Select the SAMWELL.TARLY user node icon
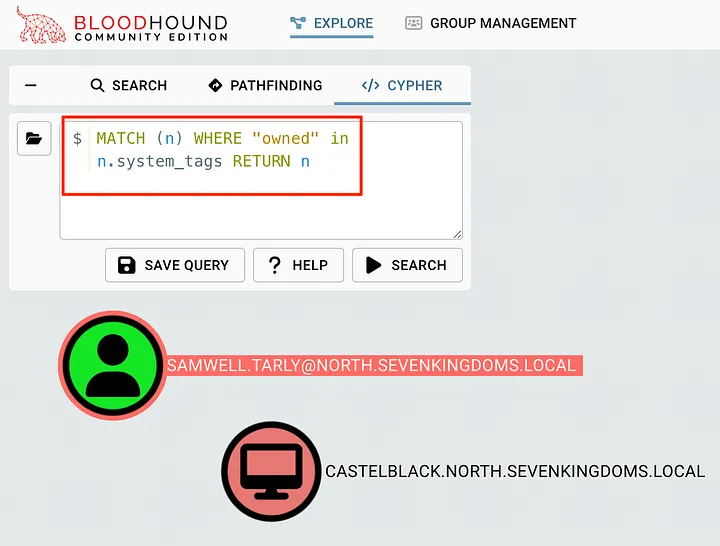Viewport: 720px width, 546px height. point(113,366)
